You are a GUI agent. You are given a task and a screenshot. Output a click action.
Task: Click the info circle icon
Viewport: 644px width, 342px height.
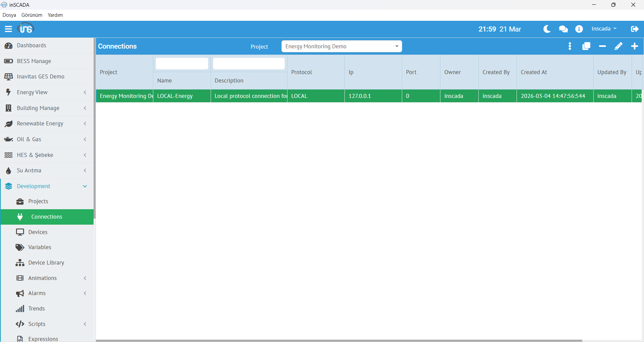(579, 29)
